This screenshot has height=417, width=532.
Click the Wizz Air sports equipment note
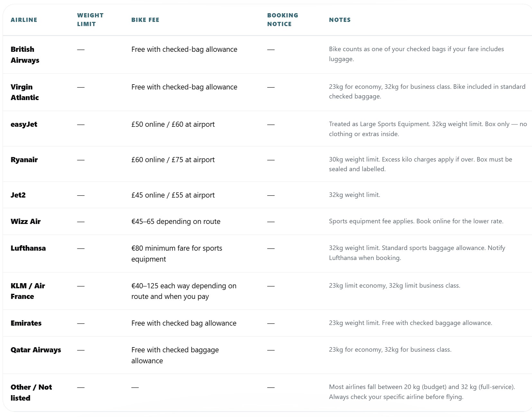(416, 221)
